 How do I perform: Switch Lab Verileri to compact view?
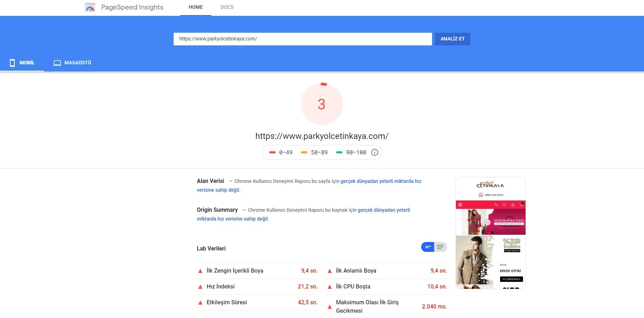428,247
